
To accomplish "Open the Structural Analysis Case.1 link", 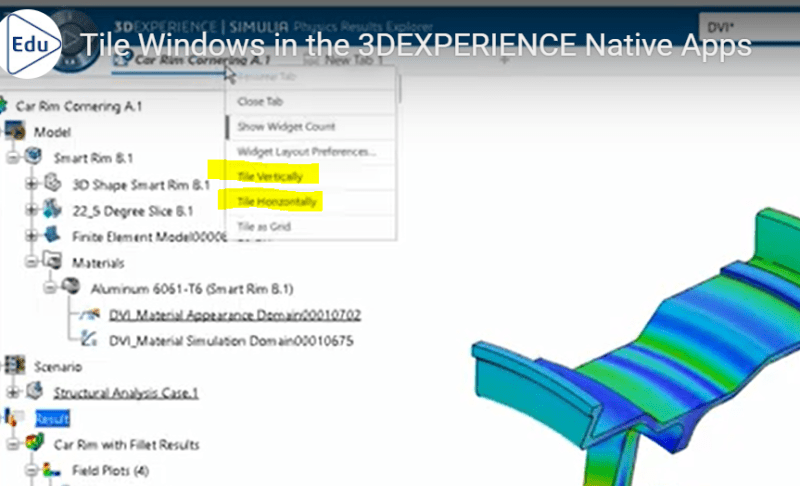I will (x=126, y=393).
